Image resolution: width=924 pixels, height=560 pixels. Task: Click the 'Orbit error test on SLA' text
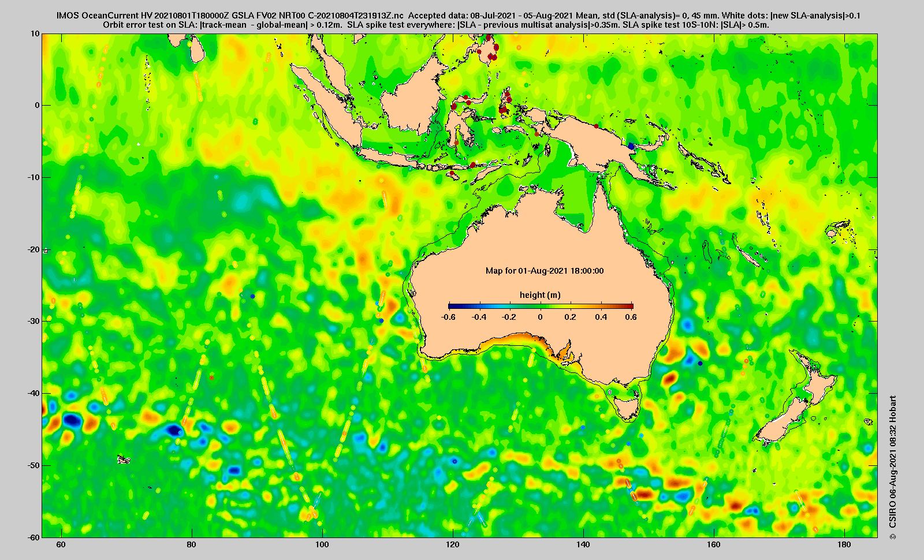[x=150, y=25]
